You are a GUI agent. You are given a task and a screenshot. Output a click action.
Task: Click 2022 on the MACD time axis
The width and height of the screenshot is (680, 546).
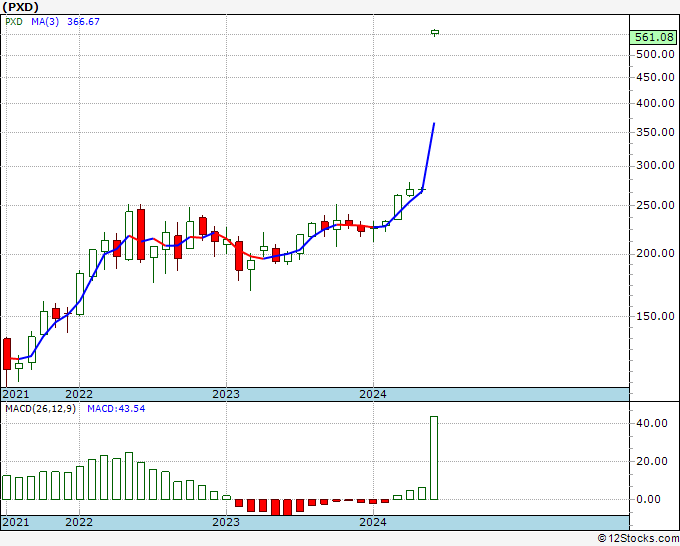pyautogui.click(x=79, y=522)
